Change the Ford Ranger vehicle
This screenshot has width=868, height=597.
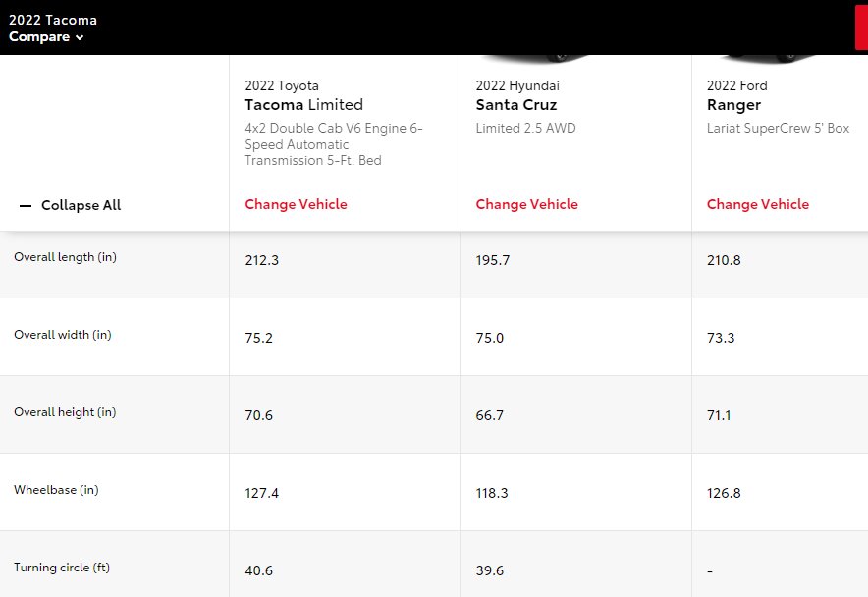pyautogui.click(x=757, y=204)
